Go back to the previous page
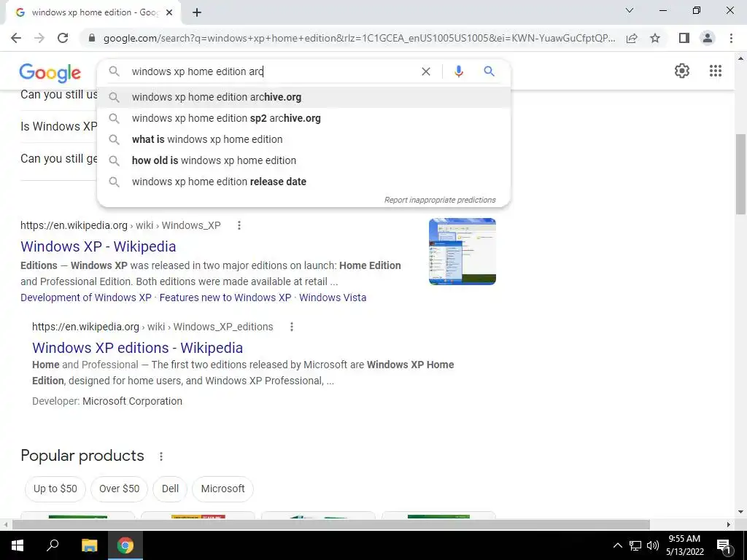Image resolution: width=747 pixels, height=560 pixels. pyautogui.click(x=16, y=38)
